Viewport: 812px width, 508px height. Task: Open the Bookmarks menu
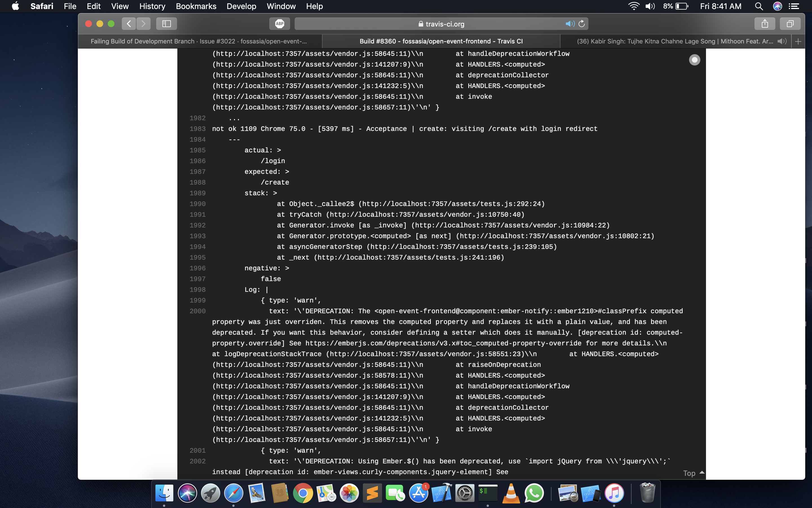tap(196, 6)
